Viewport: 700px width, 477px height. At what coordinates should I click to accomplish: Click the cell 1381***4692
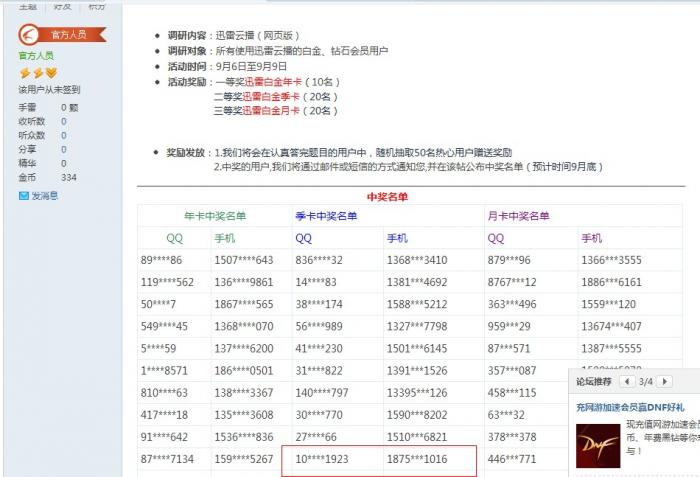[417, 282]
